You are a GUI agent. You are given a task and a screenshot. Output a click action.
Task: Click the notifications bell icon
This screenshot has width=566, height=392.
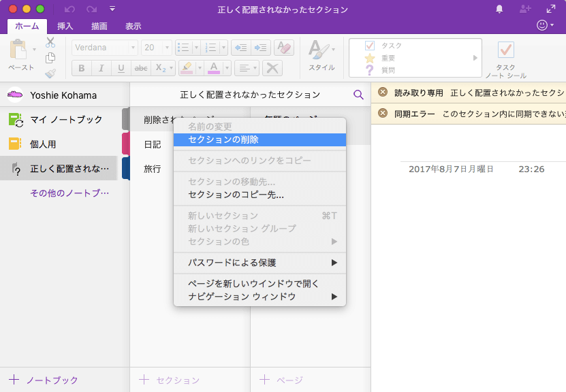(x=499, y=10)
